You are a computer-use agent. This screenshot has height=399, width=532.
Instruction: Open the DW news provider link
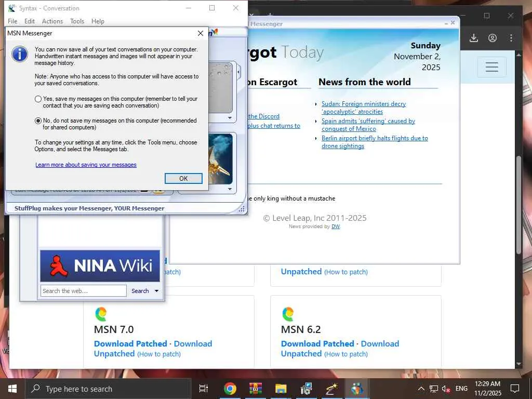pos(336,227)
